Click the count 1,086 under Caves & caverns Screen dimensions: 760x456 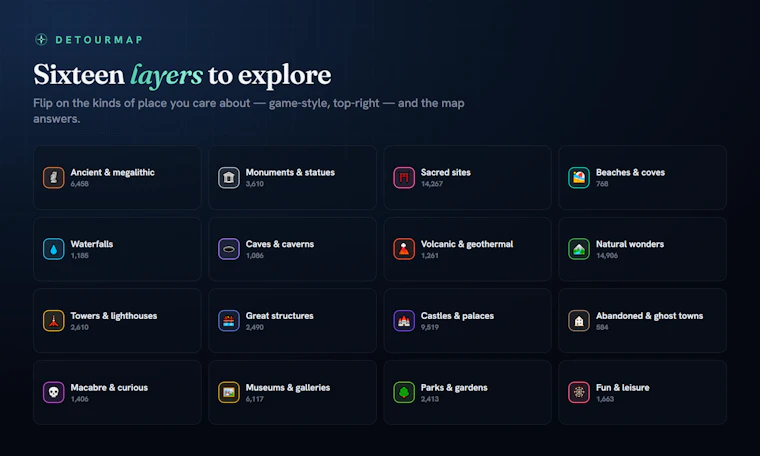[254, 256]
